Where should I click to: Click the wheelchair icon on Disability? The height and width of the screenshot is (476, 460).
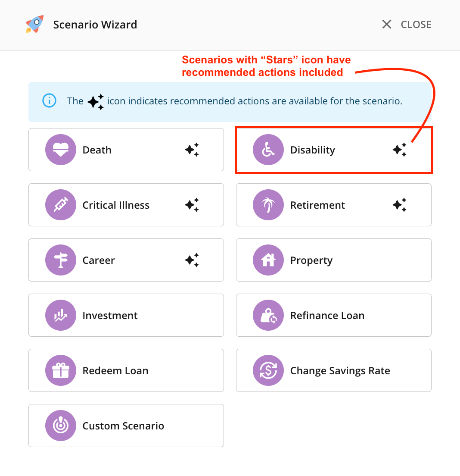coord(268,150)
